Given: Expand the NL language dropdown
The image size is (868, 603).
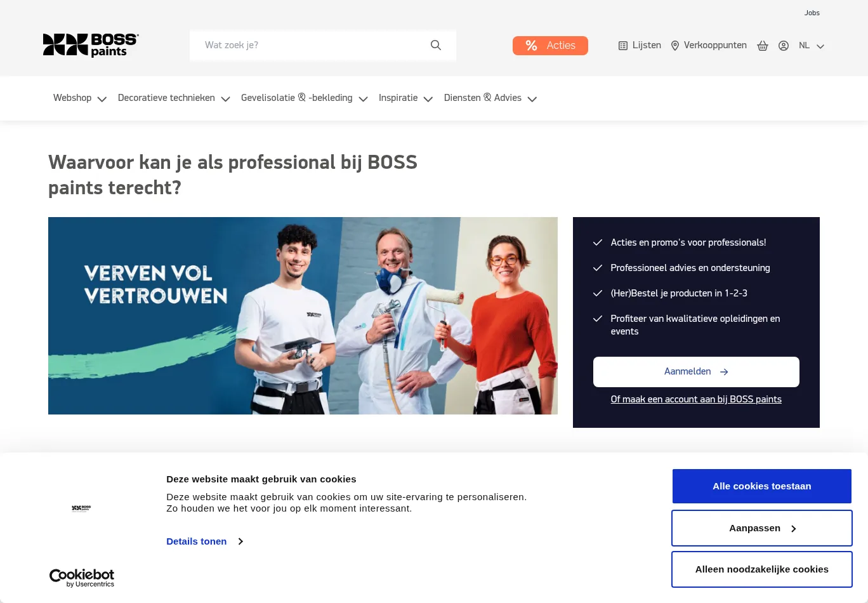Looking at the screenshot, I should coord(812,46).
